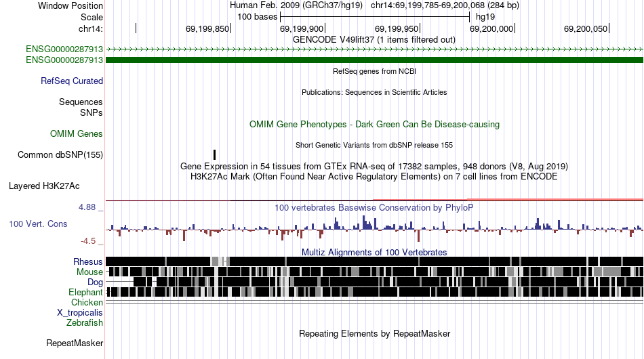Click the 69,199,850 ruler position
Screen dimensions: 644x359
click(208, 28)
